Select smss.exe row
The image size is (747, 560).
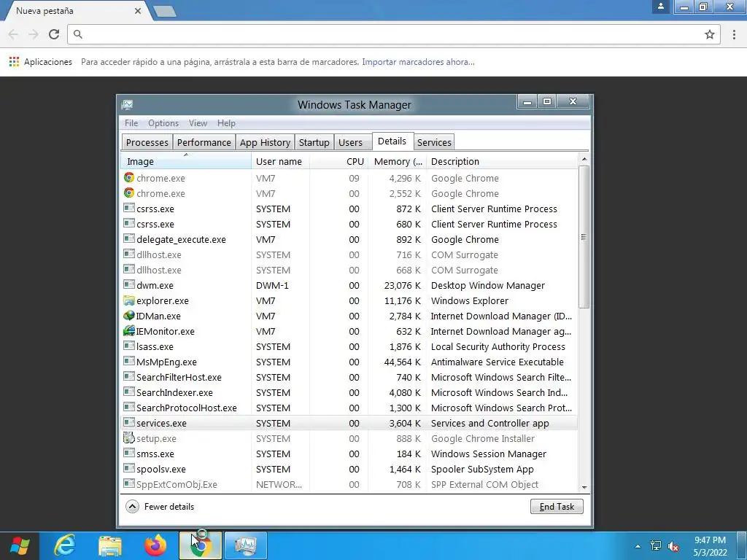(349, 454)
